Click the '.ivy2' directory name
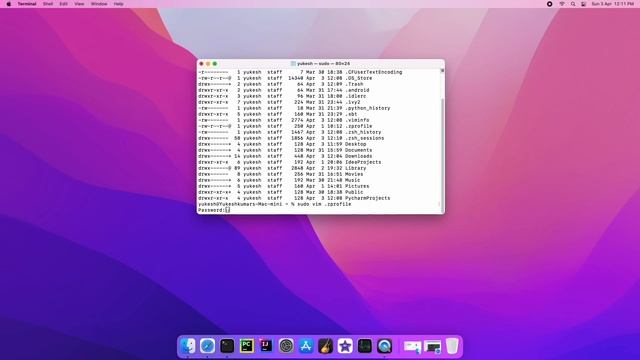This screenshot has width=640, height=360. (353, 102)
